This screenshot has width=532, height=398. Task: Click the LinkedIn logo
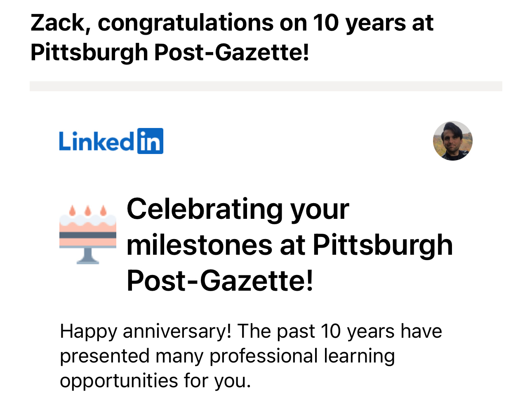(111, 141)
